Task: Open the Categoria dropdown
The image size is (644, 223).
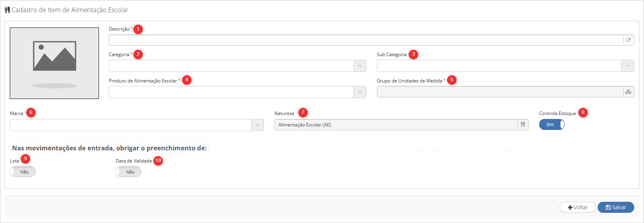Action: (x=238, y=66)
